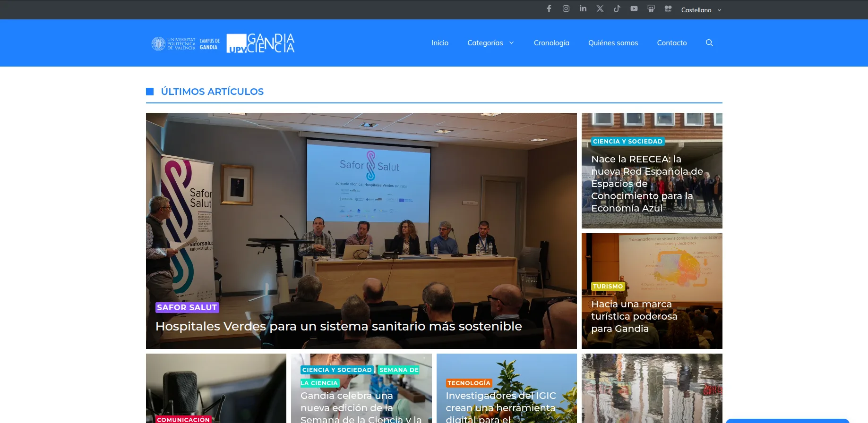Click the UPV Gandia Ciencia logo
The width and height of the screenshot is (868, 423).
pos(260,43)
